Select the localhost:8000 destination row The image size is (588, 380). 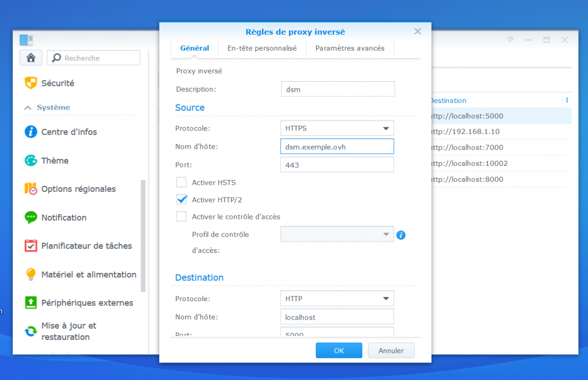coord(501,179)
